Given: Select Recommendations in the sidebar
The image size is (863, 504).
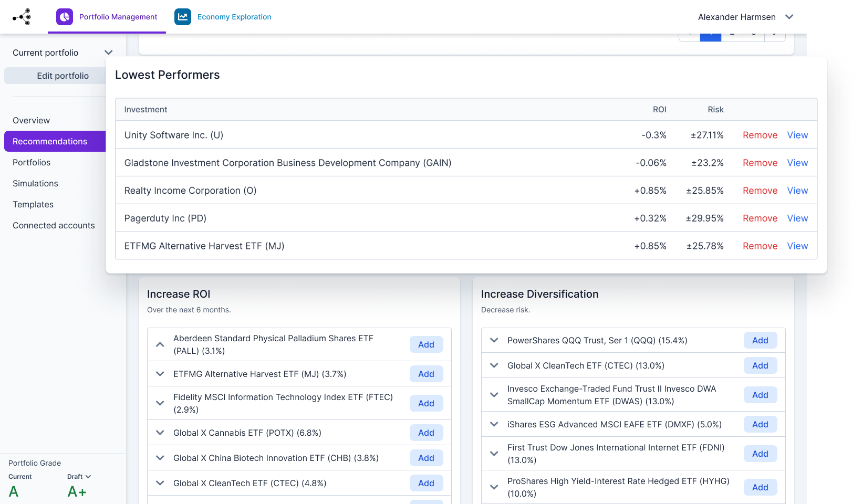Looking at the screenshot, I should coord(55,141).
